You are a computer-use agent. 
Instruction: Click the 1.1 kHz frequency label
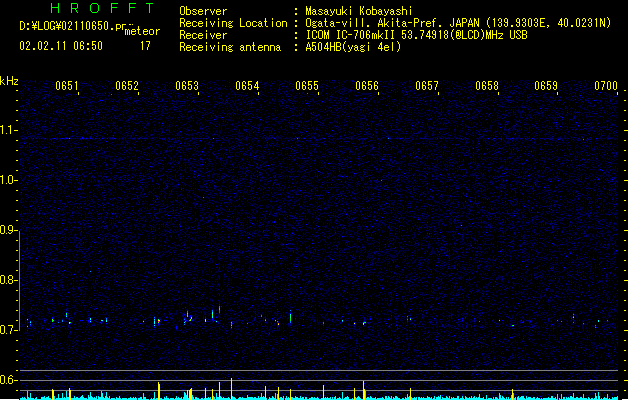(x=8, y=130)
